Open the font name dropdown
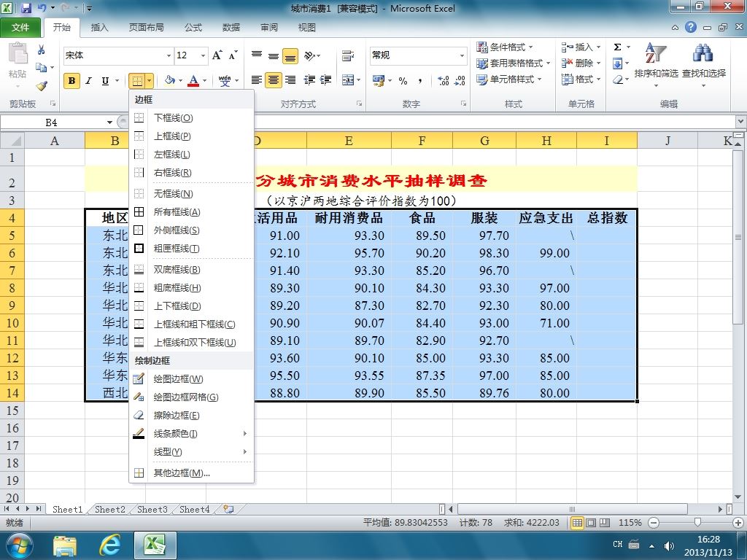 click(169, 55)
